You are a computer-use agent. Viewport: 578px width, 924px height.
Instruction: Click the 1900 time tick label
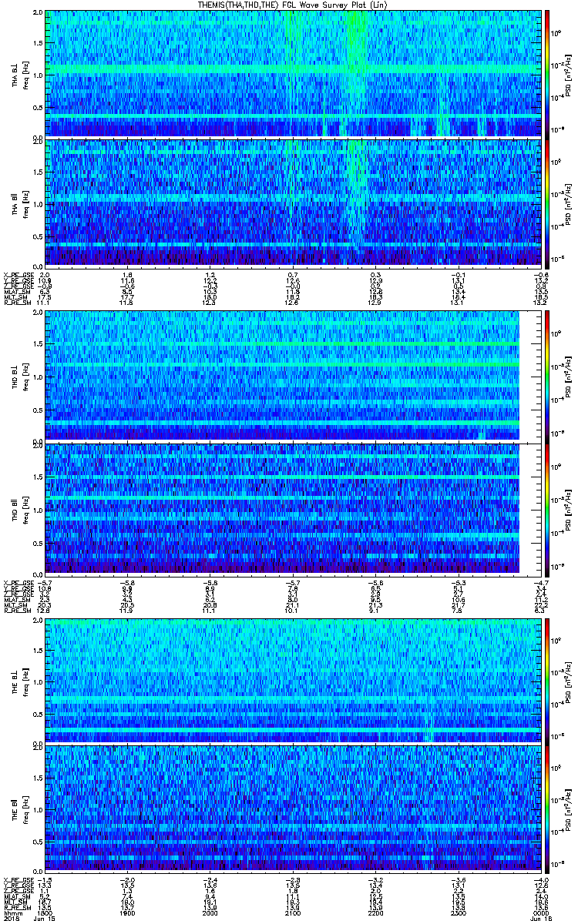(128, 913)
